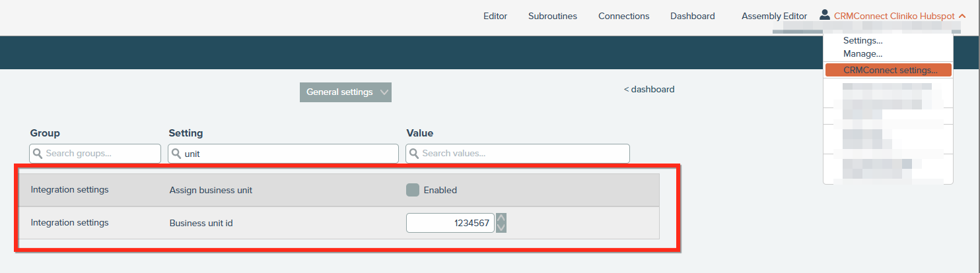The height and width of the screenshot is (273, 980).
Task: Click the Business unit id number field
Action: 449,224
